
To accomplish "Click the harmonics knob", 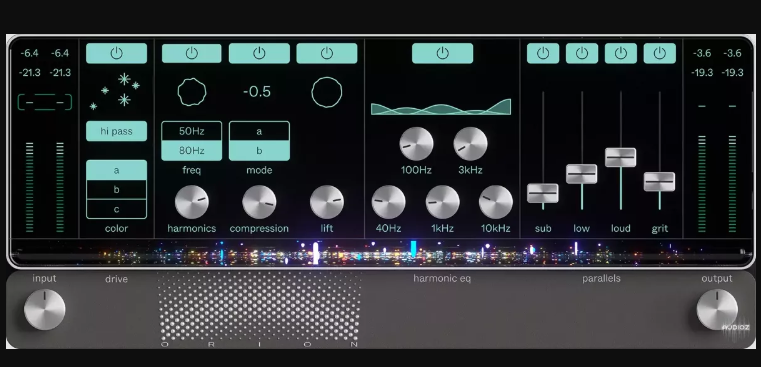I will click(192, 201).
